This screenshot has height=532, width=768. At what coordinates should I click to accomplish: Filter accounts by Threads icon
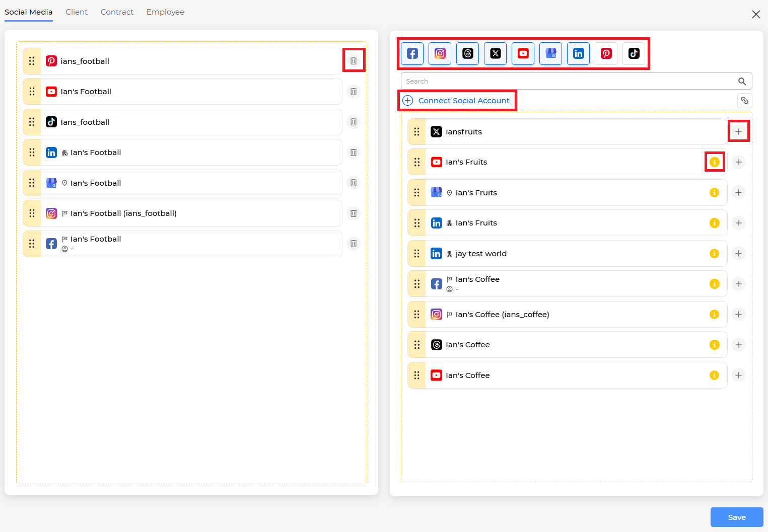pos(468,53)
